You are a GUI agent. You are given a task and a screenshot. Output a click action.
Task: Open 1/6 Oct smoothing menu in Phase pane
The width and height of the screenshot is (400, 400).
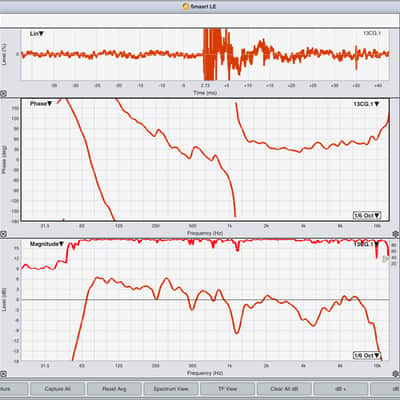click(367, 216)
